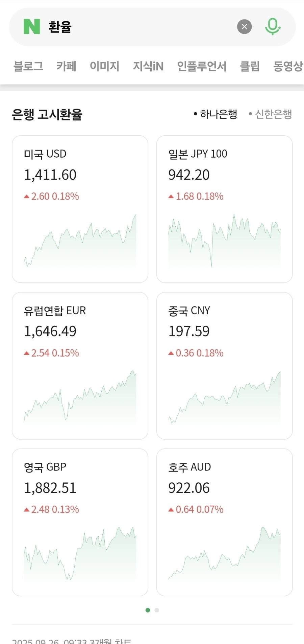Viewport: 304px width, 644px height.
Task: Switch exchange rate source to 신한은행
Action: pyautogui.click(x=271, y=114)
